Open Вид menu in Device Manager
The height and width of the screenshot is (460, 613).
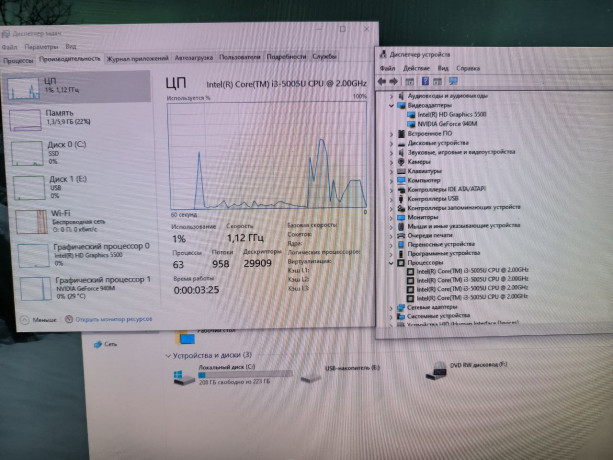tap(443, 68)
